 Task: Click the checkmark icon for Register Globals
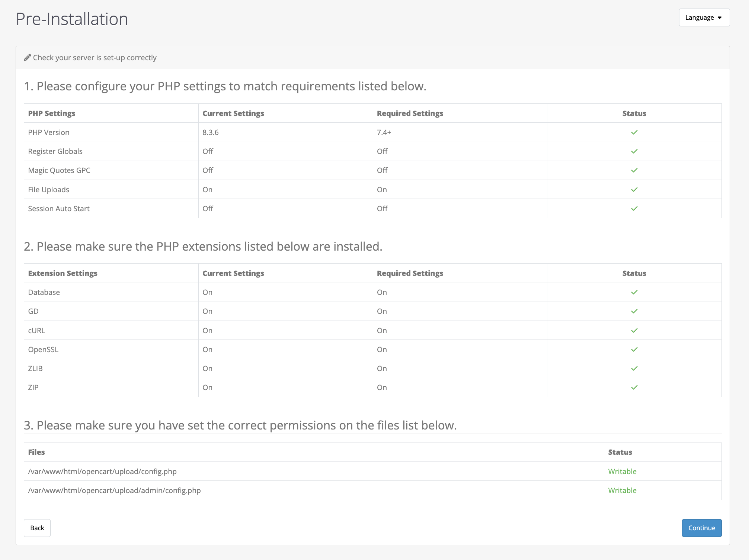[x=634, y=151]
